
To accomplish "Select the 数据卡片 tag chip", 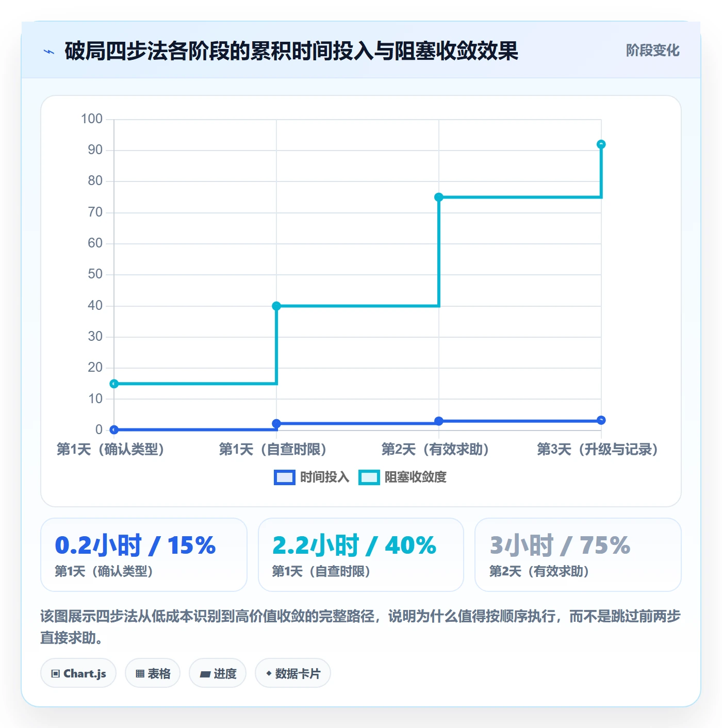I will click(x=293, y=673).
